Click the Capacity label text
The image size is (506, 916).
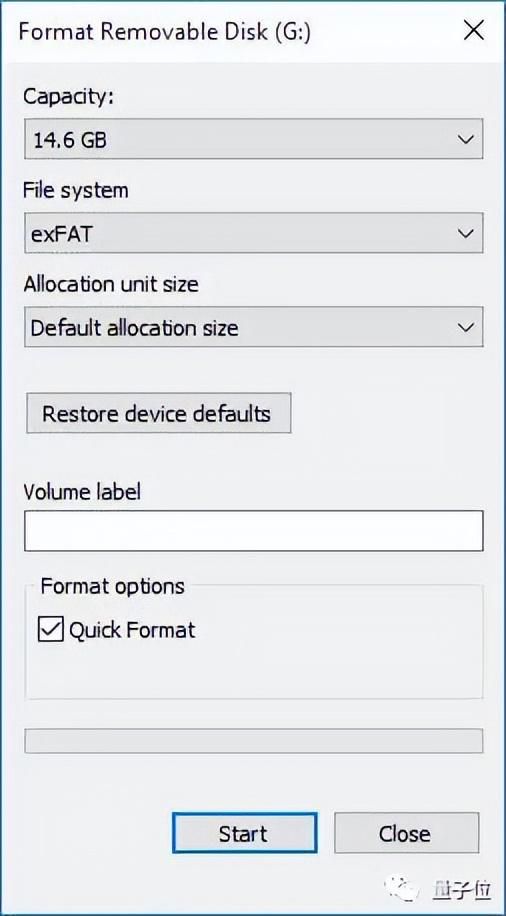click(x=68, y=97)
